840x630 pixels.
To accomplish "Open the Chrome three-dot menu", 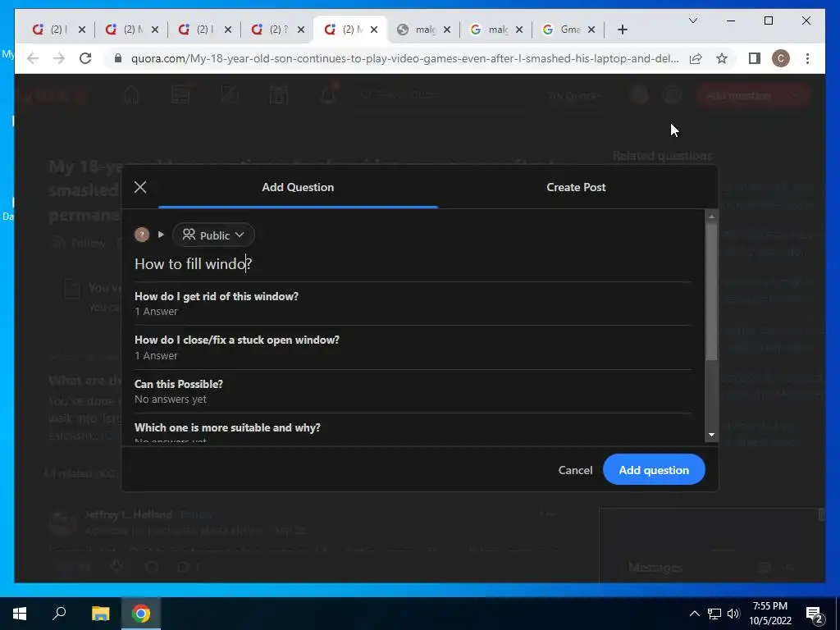I will tap(807, 58).
